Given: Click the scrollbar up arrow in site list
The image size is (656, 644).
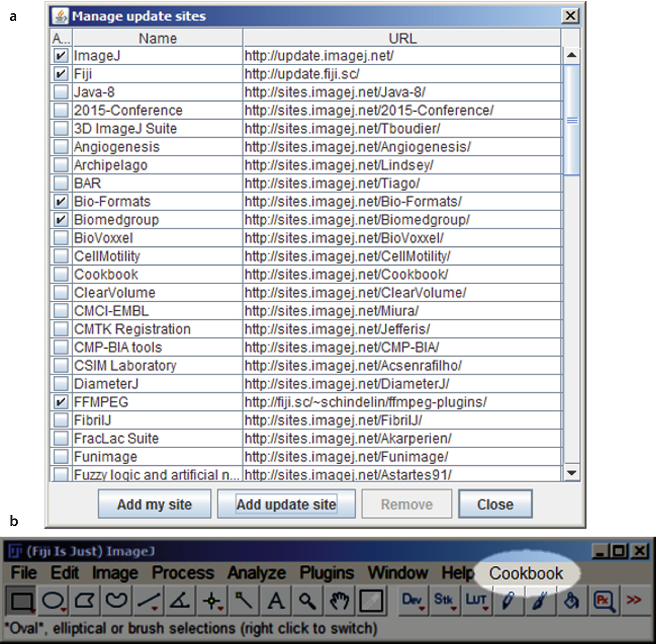Looking at the screenshot, I should [x=571, y=55].
